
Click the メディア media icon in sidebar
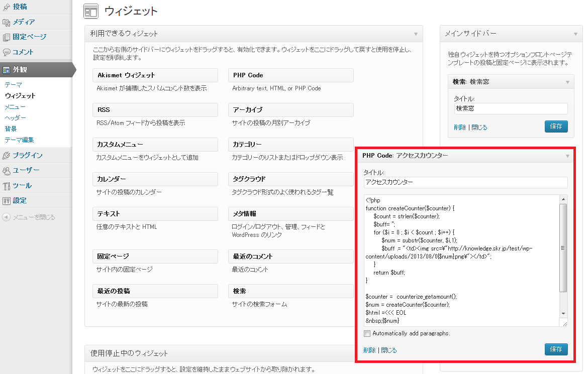6,22
